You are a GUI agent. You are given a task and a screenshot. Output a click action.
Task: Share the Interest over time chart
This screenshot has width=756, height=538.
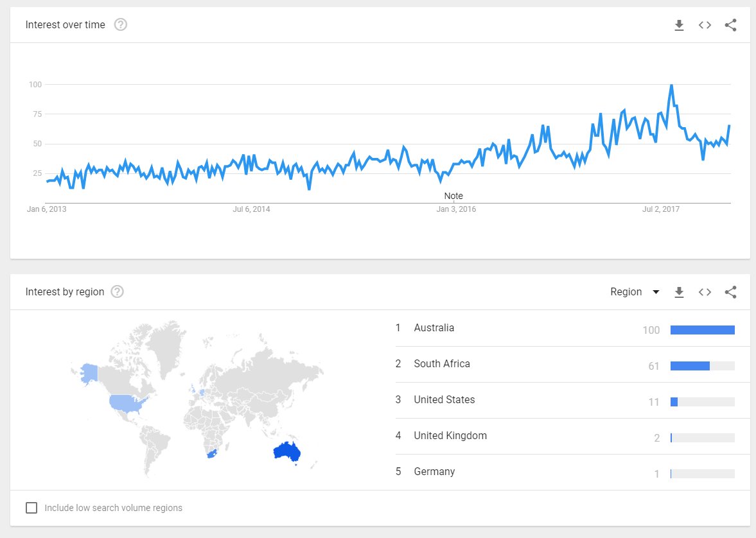[x=730, y=25]
